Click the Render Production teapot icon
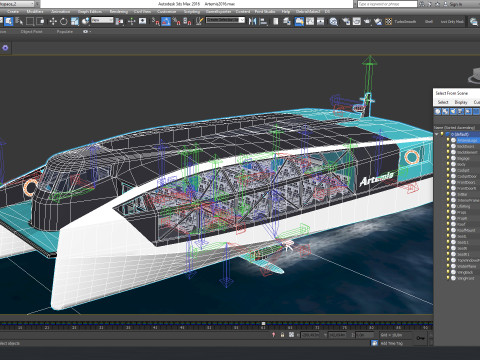Viewport: 480px width, 360px height. (367, 21)
